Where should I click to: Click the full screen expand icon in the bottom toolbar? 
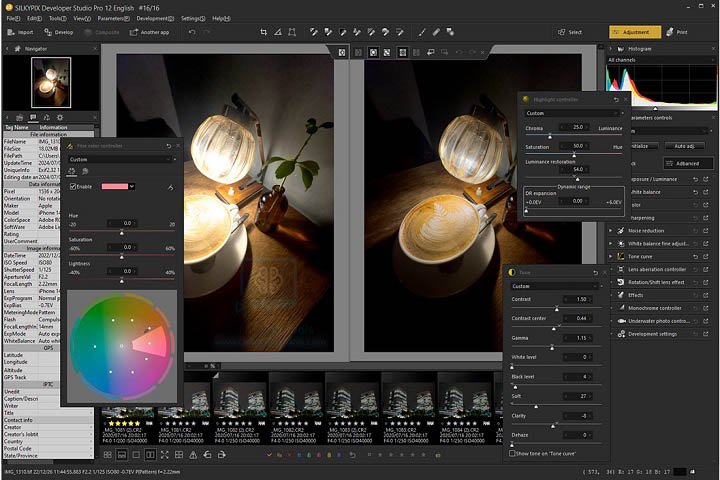click(164, 455)
